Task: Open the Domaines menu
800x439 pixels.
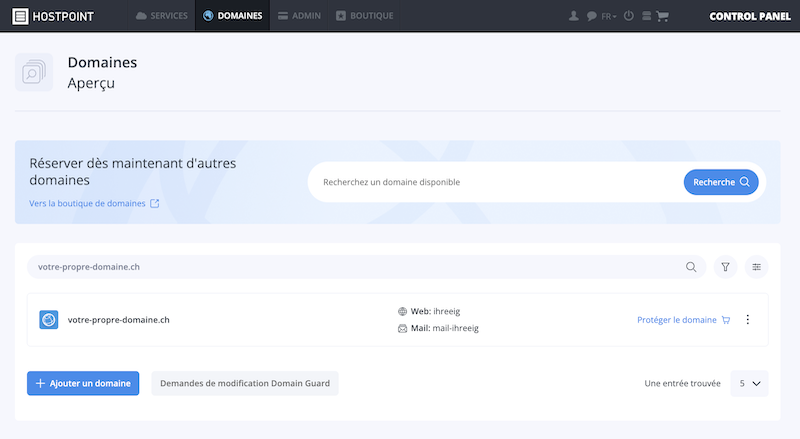Action: (x=233, y=16)
